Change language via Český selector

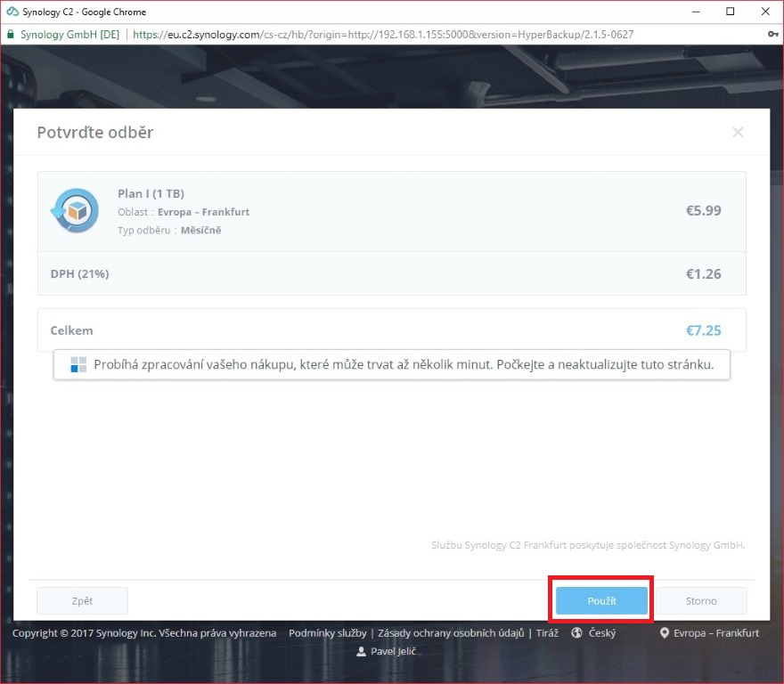point(602,633)
